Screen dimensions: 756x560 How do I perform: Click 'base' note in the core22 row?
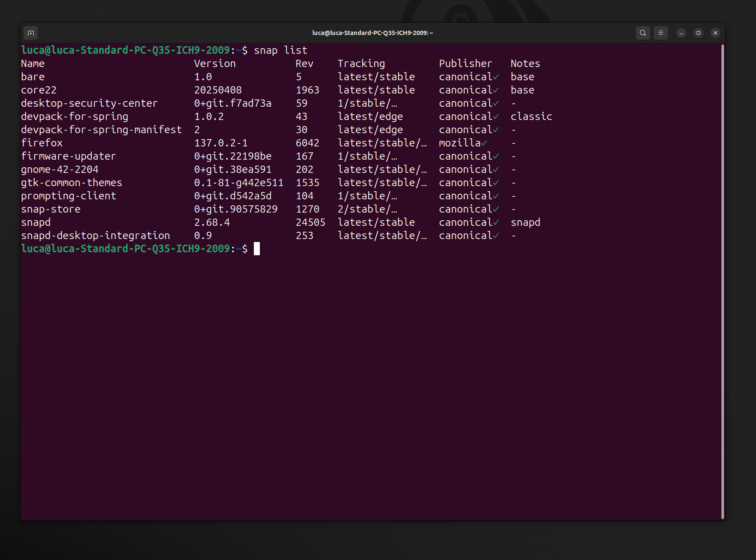(523, 90)
